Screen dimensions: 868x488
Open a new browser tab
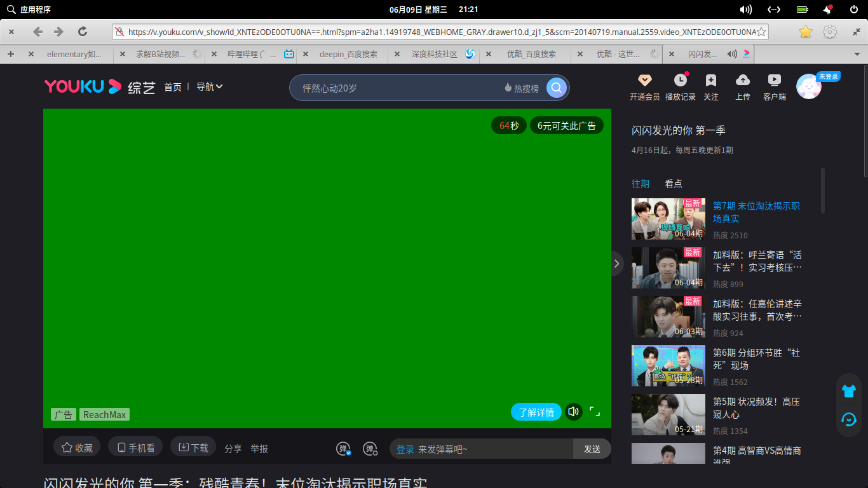click(x=11, y=54)
